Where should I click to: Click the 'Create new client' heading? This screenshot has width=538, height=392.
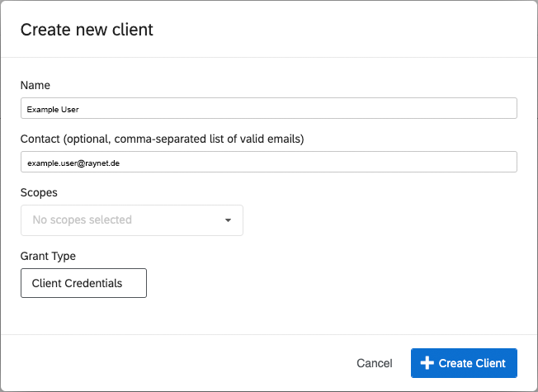pos(87,30)
